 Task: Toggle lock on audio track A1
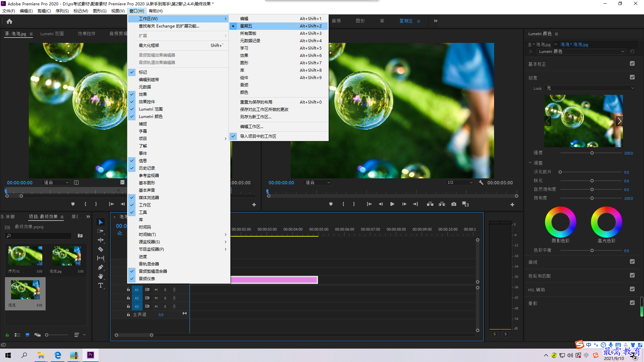coord(128,290)
